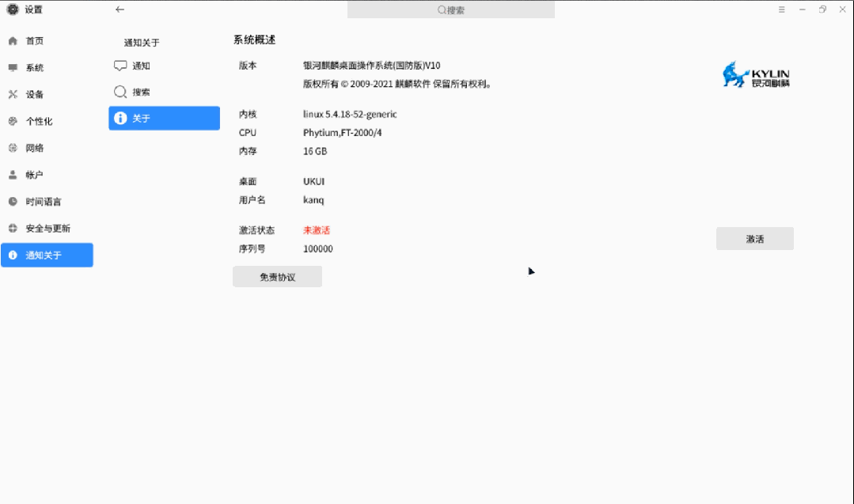Click the info circle icon on 关于
Image resolution: width=854 pixels, height=504 pixels.
tap(120, 118)
